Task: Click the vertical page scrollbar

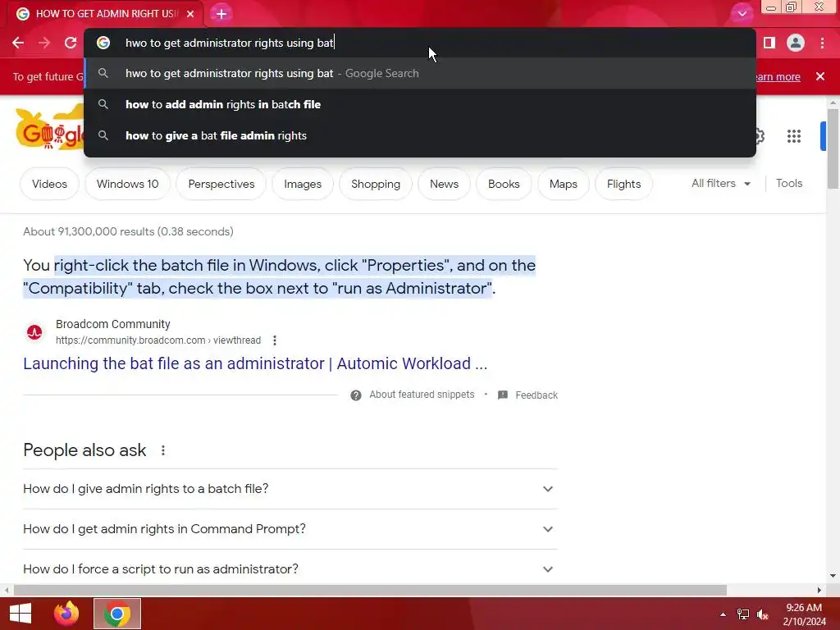Action: point(833,148)
